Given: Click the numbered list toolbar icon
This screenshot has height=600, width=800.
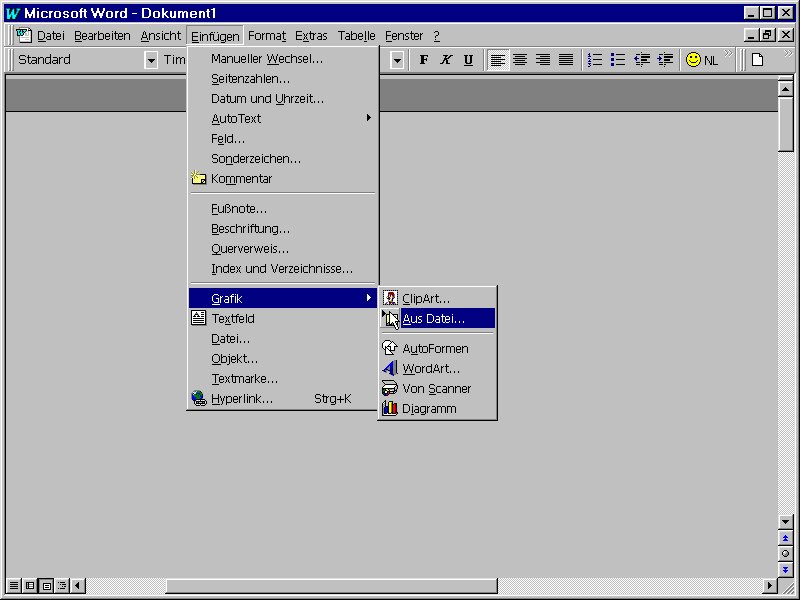Looking at the screenshot, I should (596, 60).
